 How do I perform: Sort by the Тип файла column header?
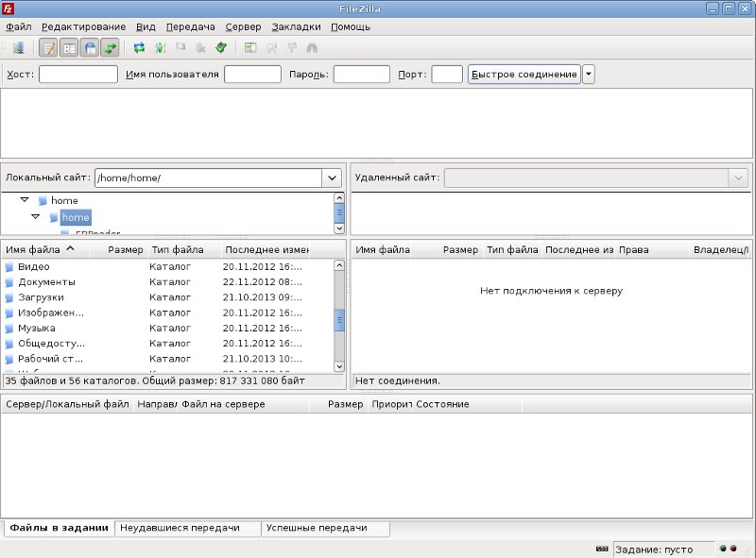(177, 250)
